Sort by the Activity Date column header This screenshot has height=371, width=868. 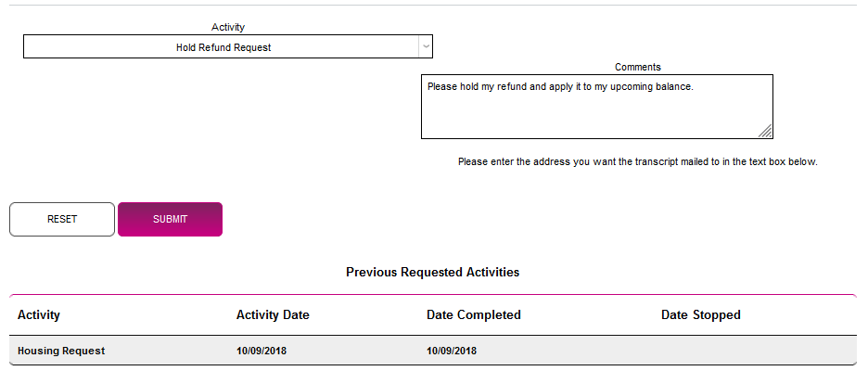point(273,315)
